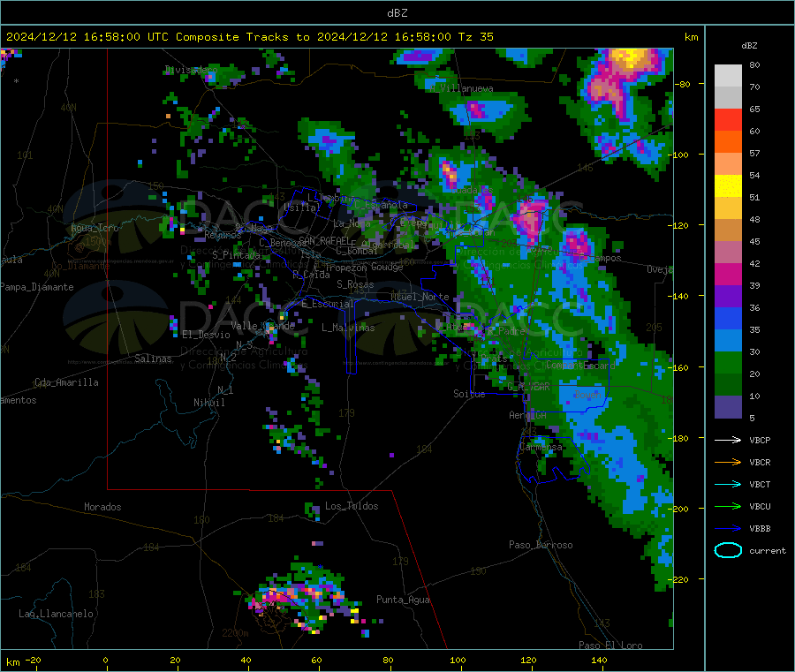
Task: Click the 'Punta_Agua' map label
Action: tap(403, 600)
